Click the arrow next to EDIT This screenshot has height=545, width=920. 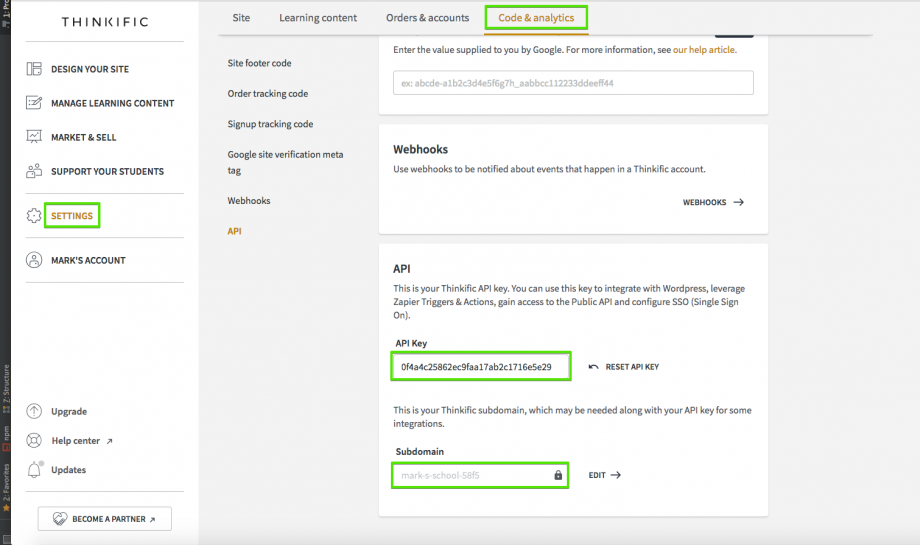coord(615,475)
